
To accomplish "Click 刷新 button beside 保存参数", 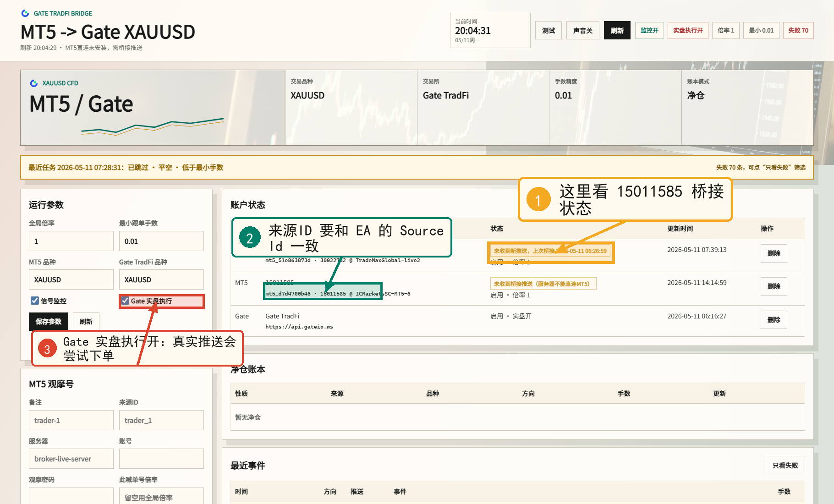I will pos(86,322).
